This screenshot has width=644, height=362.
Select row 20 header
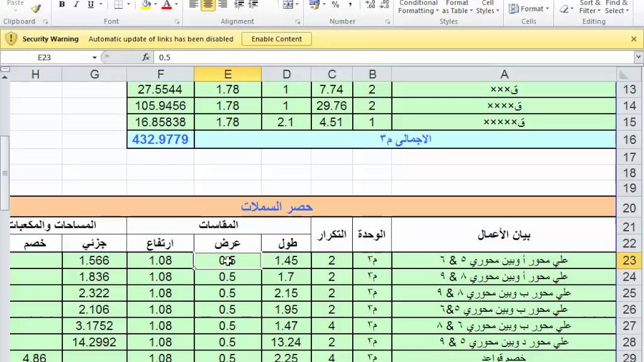pos(630,207)
